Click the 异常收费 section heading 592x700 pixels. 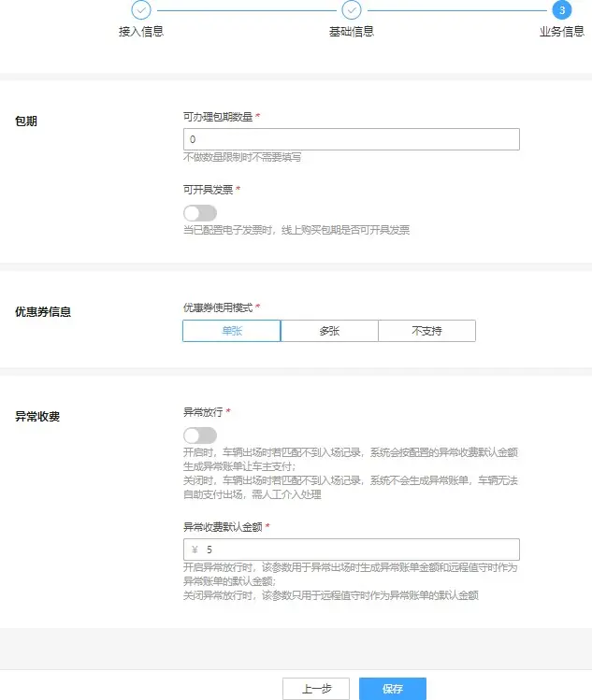[x=37, y=416]
